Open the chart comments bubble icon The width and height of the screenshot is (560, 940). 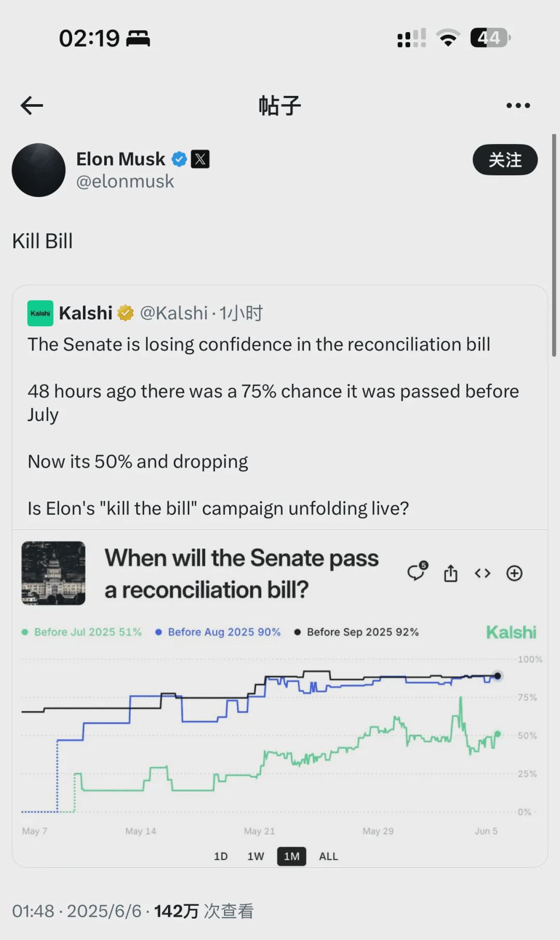click(x=417, y=572)
